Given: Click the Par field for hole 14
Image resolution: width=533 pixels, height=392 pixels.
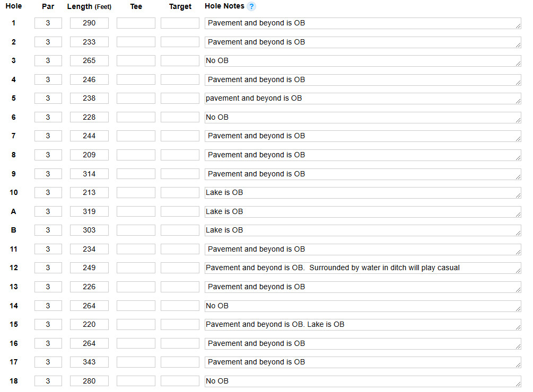Looking at the screenshot, I should [48, 306].
